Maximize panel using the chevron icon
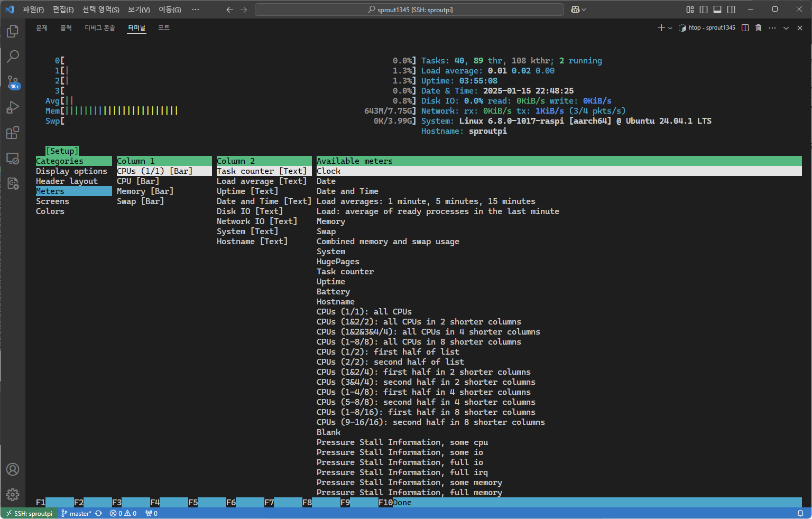The width and height of the screenshot is (812, 519). pos(786,28)
